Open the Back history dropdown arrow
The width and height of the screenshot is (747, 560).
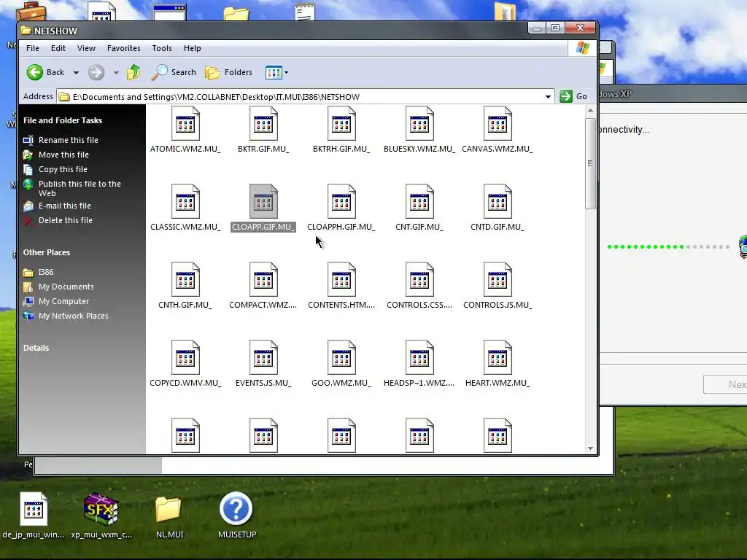76,72
